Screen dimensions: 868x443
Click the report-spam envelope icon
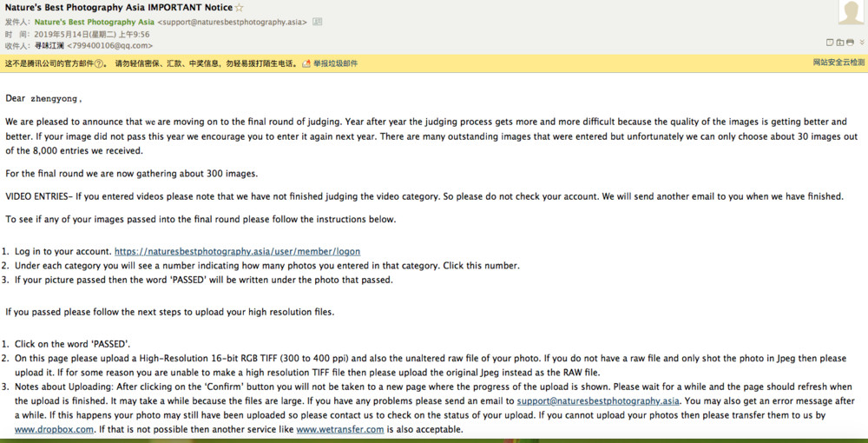(306, 63)
